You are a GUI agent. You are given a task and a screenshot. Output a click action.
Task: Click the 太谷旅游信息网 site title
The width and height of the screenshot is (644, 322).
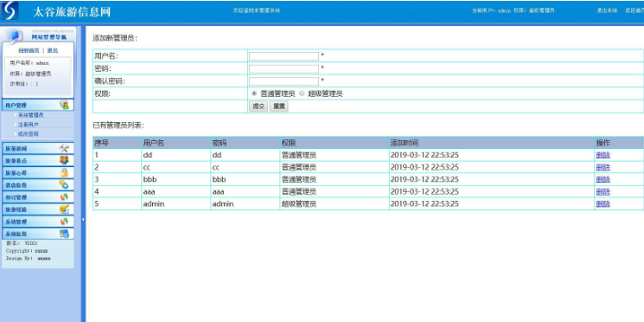[72, 12]
